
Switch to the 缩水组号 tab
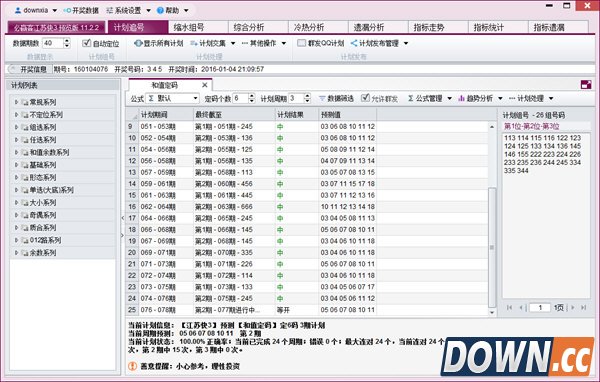(198, 27)
